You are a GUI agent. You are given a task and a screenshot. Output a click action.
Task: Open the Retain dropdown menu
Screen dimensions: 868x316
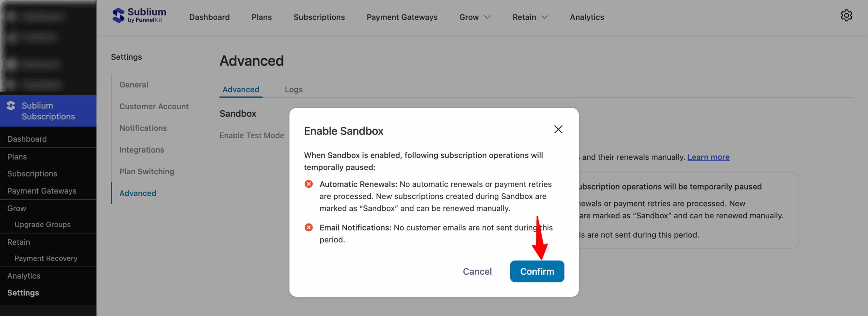529,17
